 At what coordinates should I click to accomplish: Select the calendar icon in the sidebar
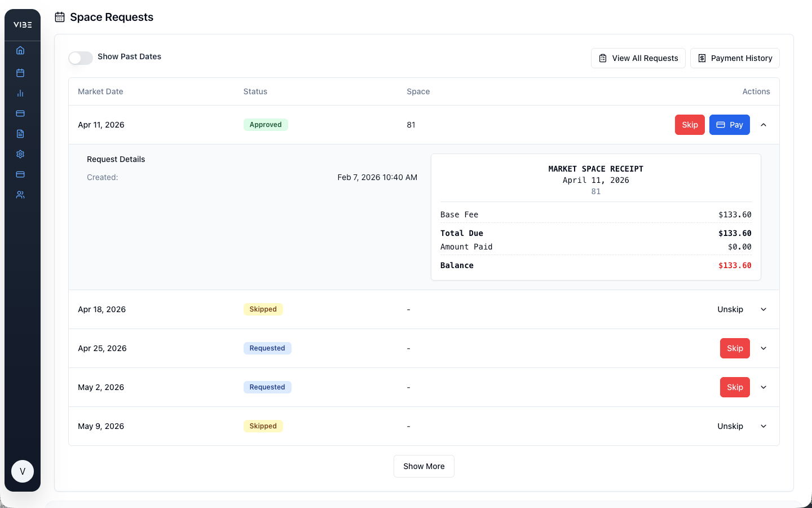pos(20,73)
